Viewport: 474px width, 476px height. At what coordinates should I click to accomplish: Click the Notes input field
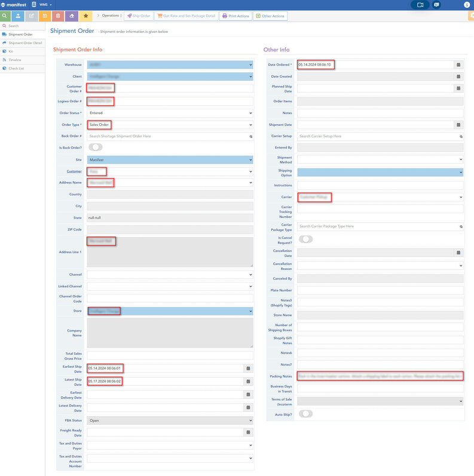pyautogui.click(x=380, y=113)
